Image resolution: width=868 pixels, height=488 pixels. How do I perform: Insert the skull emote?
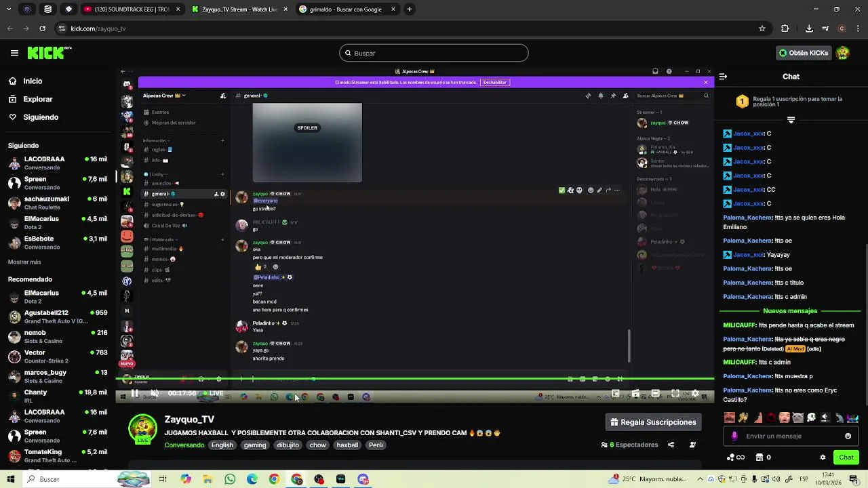coord(812,418)
